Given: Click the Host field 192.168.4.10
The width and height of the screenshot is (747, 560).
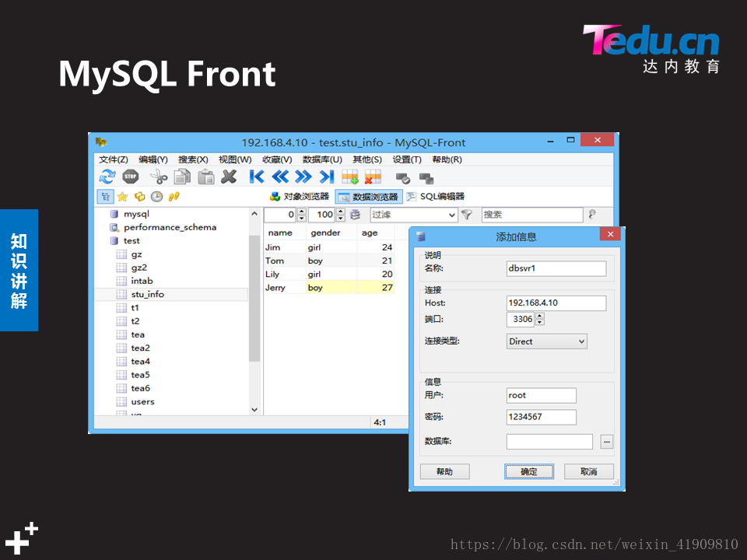Looking at the screenshot, I should coord(556,303).
